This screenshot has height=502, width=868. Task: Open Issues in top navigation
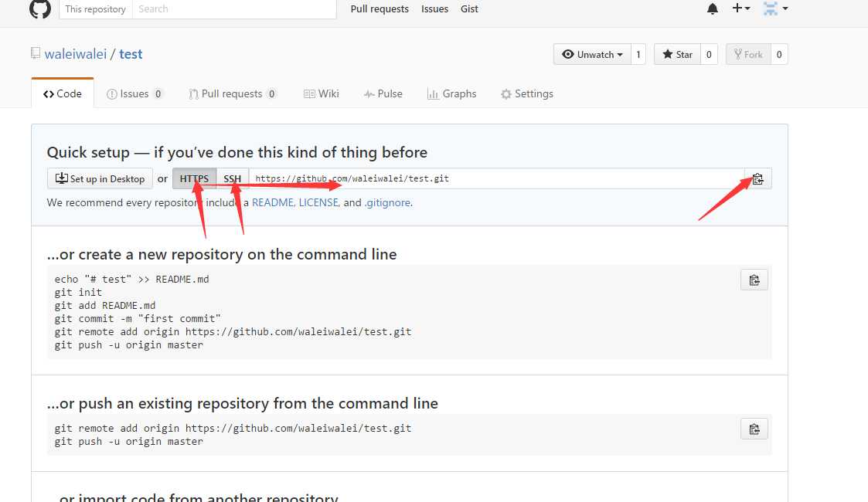coord(434,8)
